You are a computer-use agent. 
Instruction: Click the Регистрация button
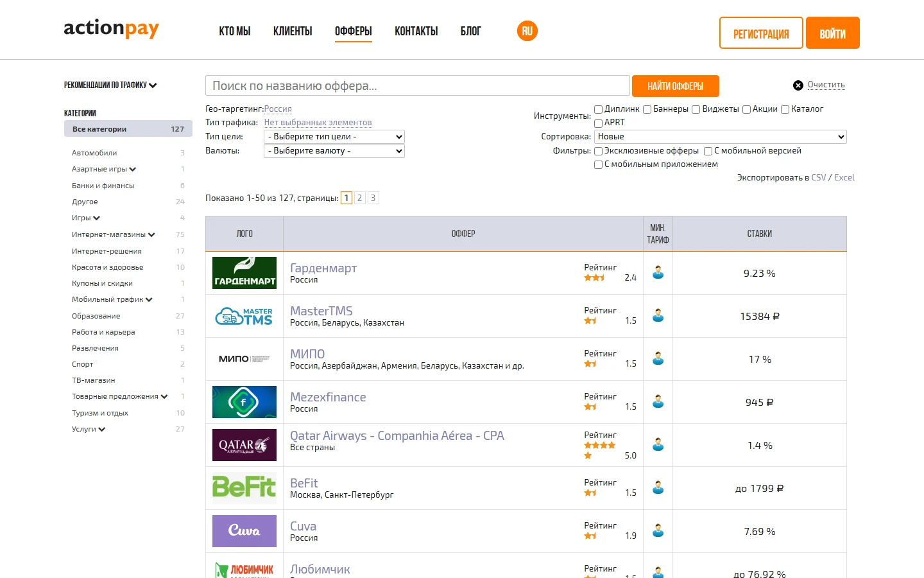(761, 33)
